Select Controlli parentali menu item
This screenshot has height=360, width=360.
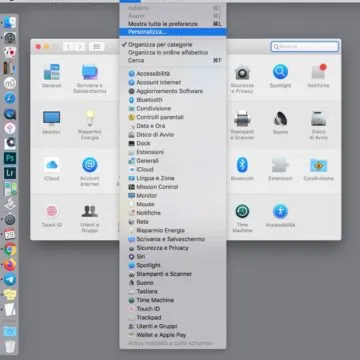click(173, 117)
